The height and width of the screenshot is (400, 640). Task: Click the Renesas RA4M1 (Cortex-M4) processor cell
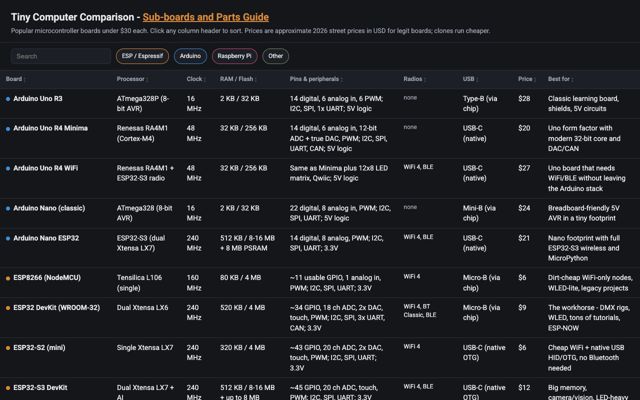[x=142, y=133]
